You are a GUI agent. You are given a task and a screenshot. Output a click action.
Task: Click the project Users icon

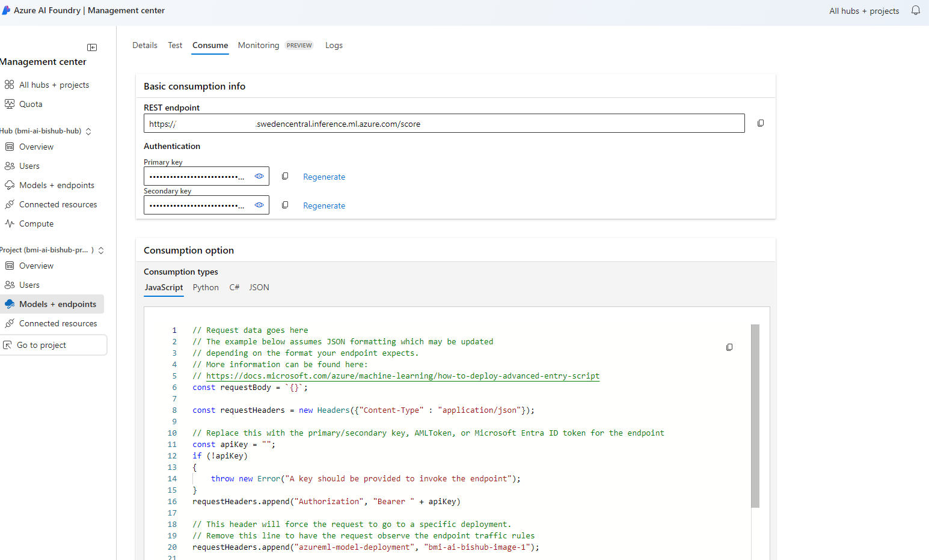tap(10, 285)
